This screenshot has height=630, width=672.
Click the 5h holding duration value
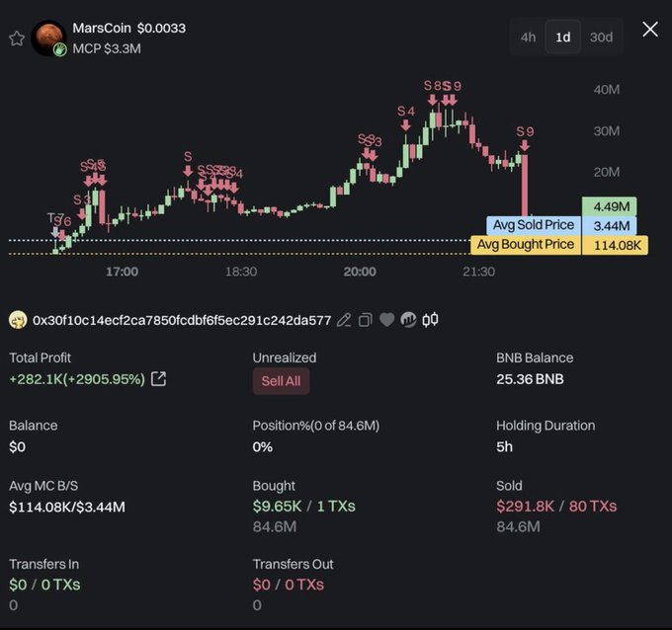(x=504, y=446)
